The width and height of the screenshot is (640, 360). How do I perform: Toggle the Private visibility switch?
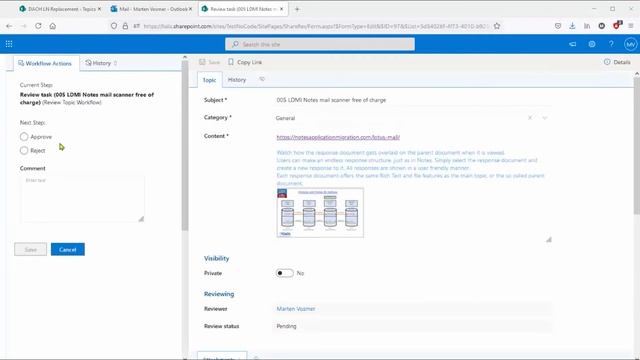(x=284, y=273)
